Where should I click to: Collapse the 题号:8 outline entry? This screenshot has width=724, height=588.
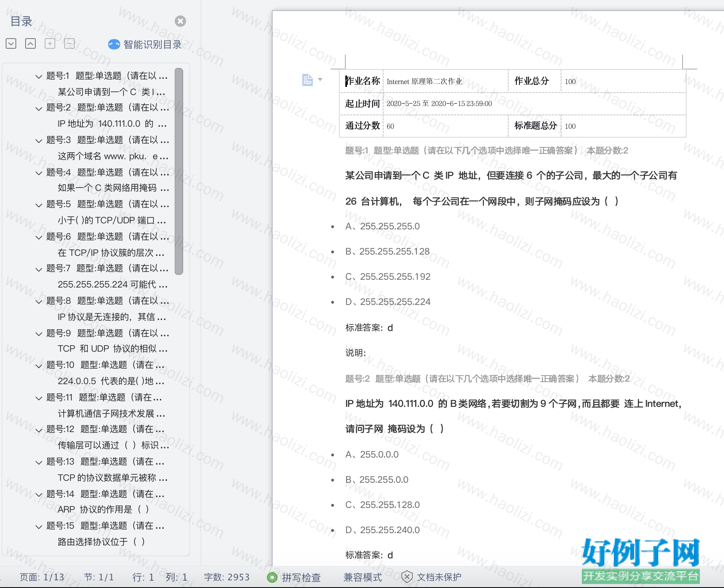[x=39, y=302]
